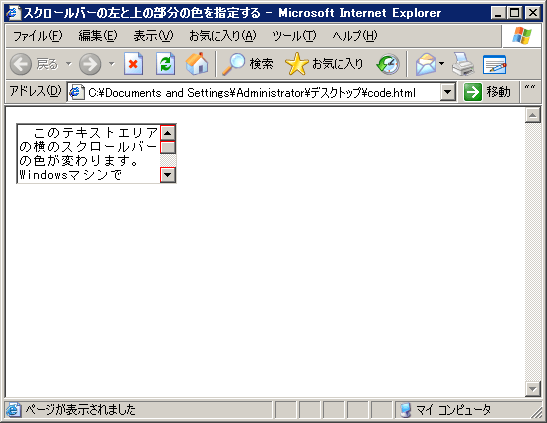Open Favorites (お気に入り) star toolbar button

324,64
